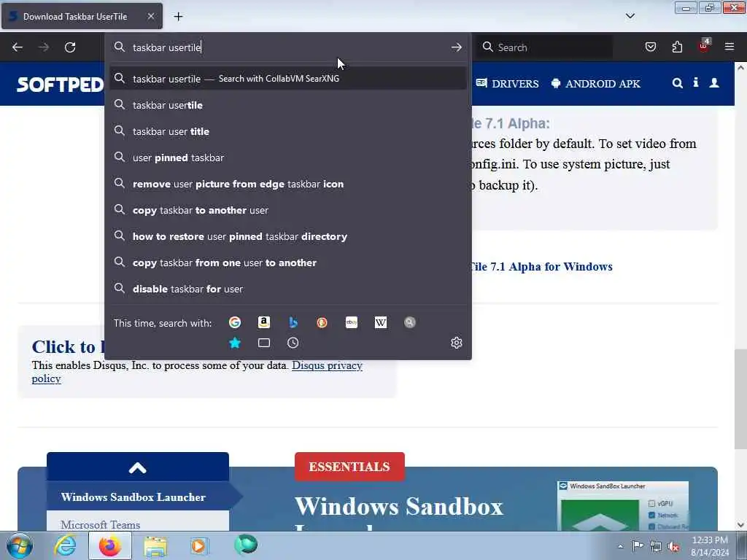Open the Firefox application menu
This screenshot has height=560, width=747.
tap(729, 47)
